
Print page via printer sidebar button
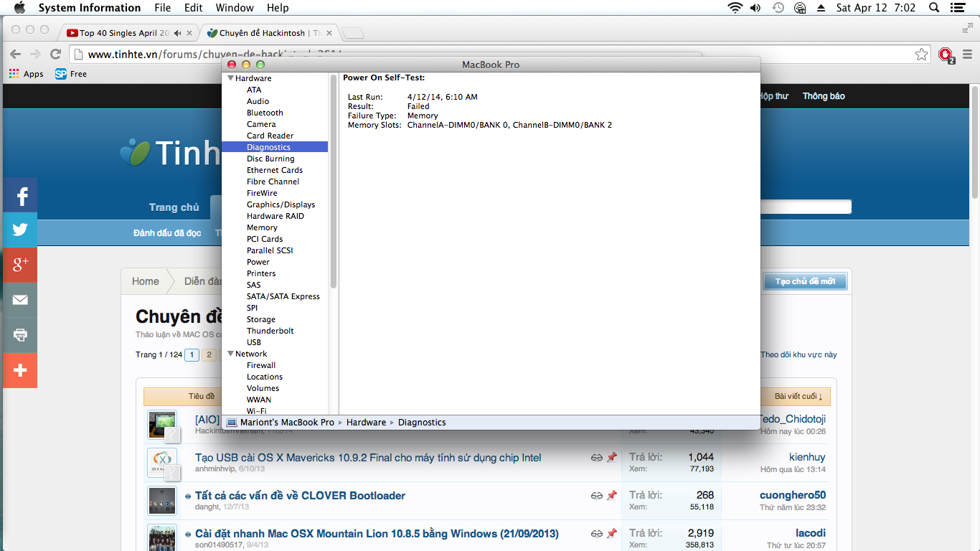click(x=20, y=335)
